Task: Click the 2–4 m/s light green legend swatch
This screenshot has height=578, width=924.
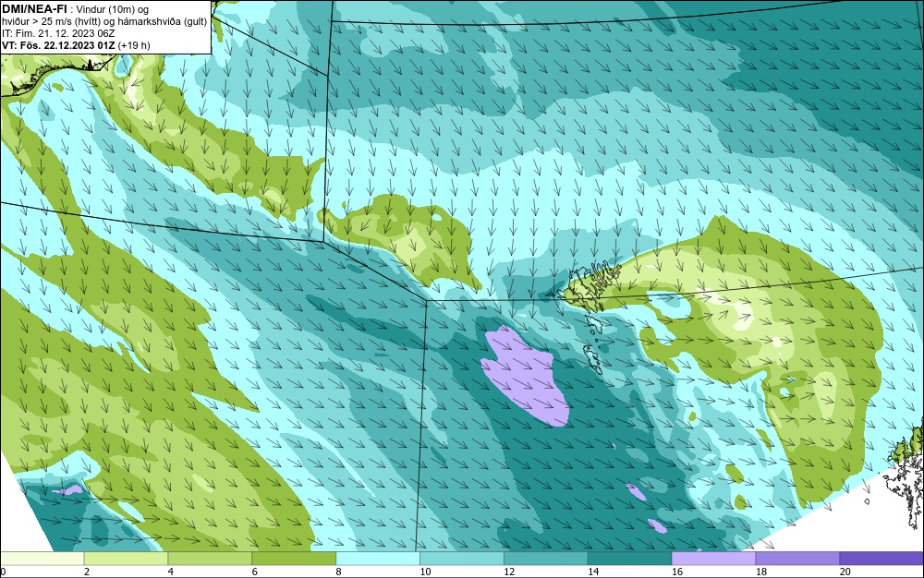Action: click(126, 558)
